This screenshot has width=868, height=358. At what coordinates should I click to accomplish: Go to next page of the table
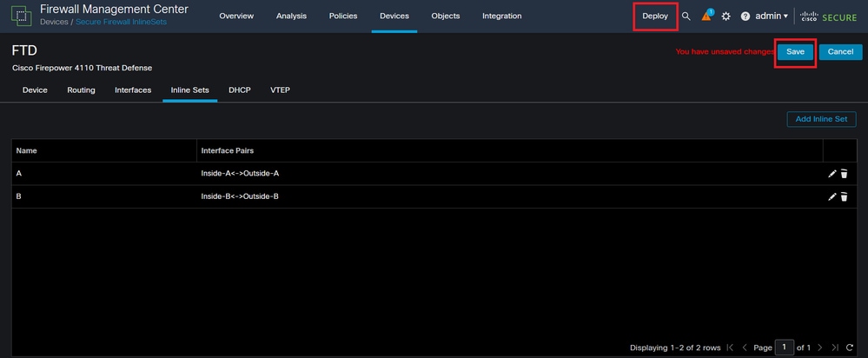tap(820, 348)
